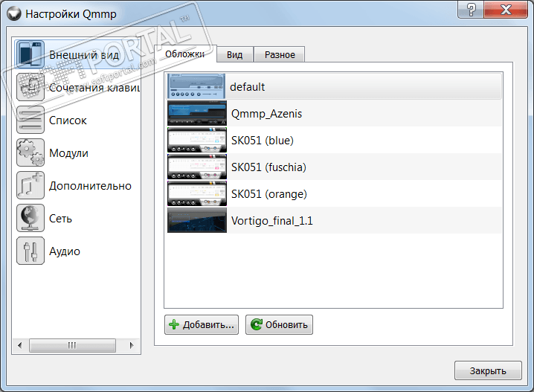Click the 'Аудио' sidebar label
The image size is (534, 392).
pyautogui.click(x=65, y=251)
